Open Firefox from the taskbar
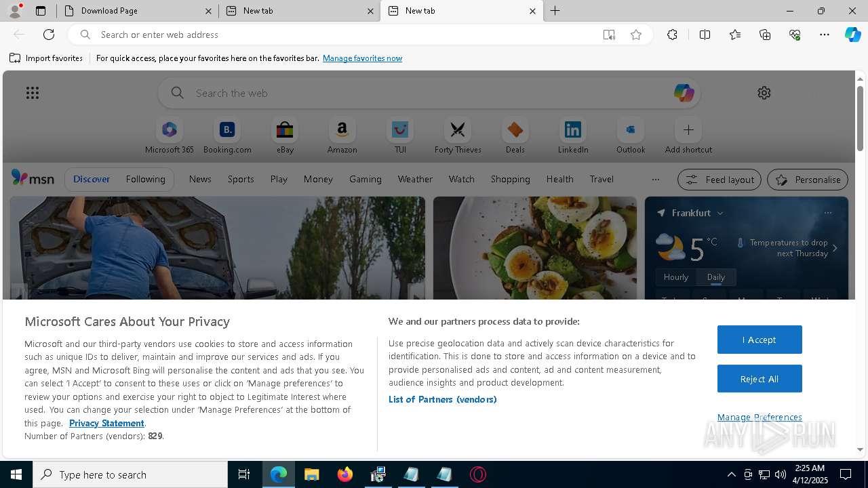Screen dimensions: 868x488 click(x=345, y=474)
